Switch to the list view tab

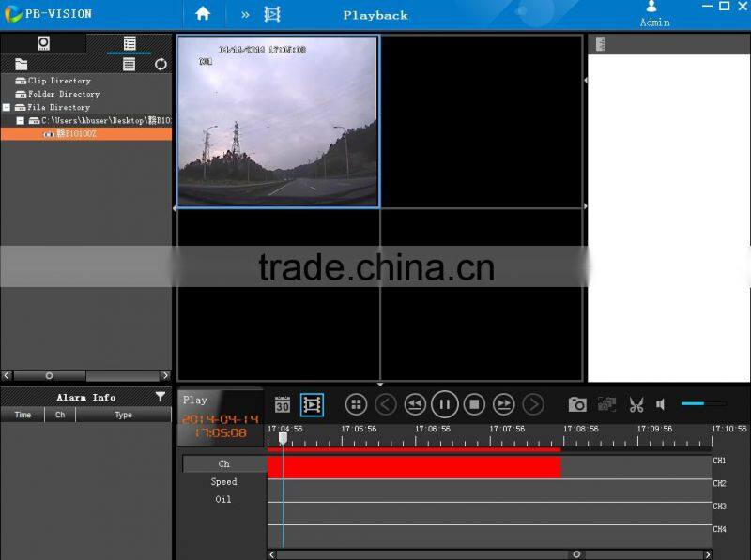tap(130, 43)
